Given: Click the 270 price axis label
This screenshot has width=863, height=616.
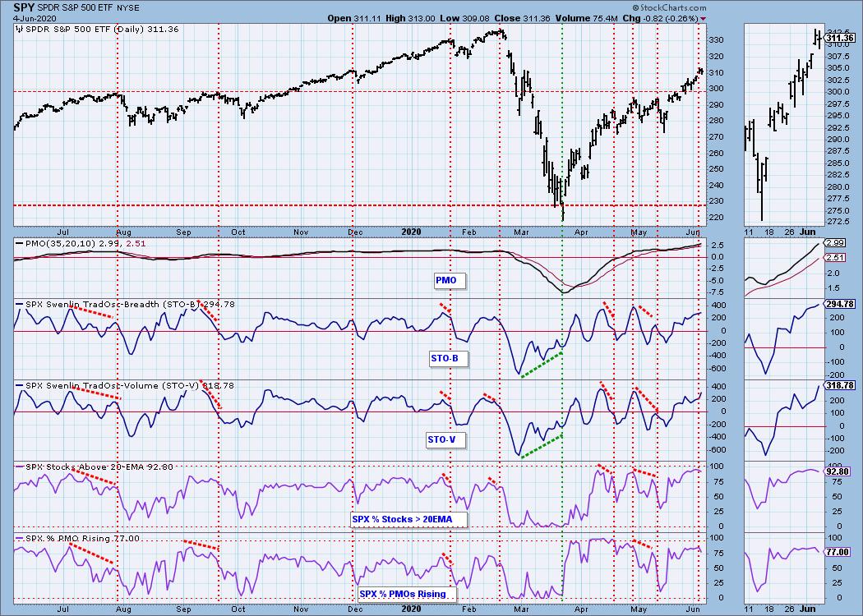Looking at the screenshot, I should click(718, 137).
